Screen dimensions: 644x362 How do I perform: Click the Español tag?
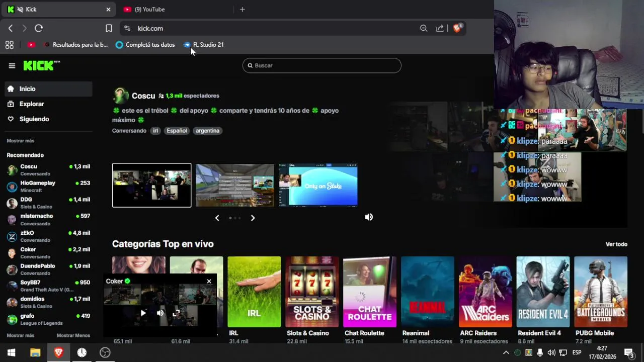coord(177,130)
